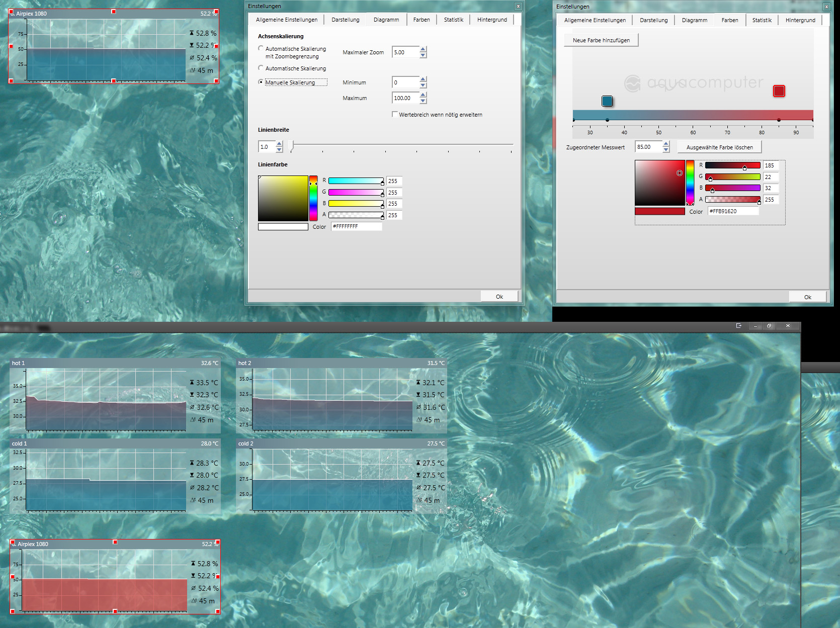Choose the Manuelle Skalierung radio button

[261, 82]
